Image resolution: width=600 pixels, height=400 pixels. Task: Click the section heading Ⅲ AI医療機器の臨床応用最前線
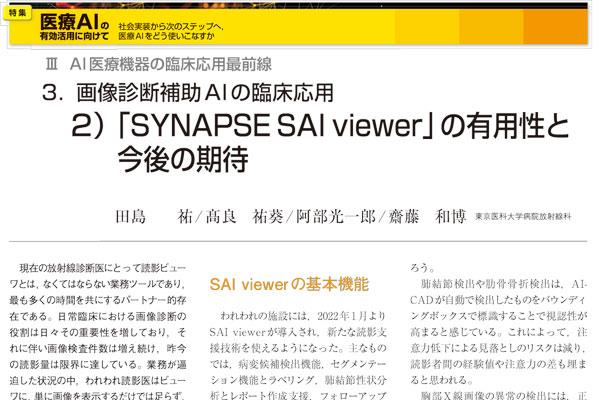tap(158, 64)
